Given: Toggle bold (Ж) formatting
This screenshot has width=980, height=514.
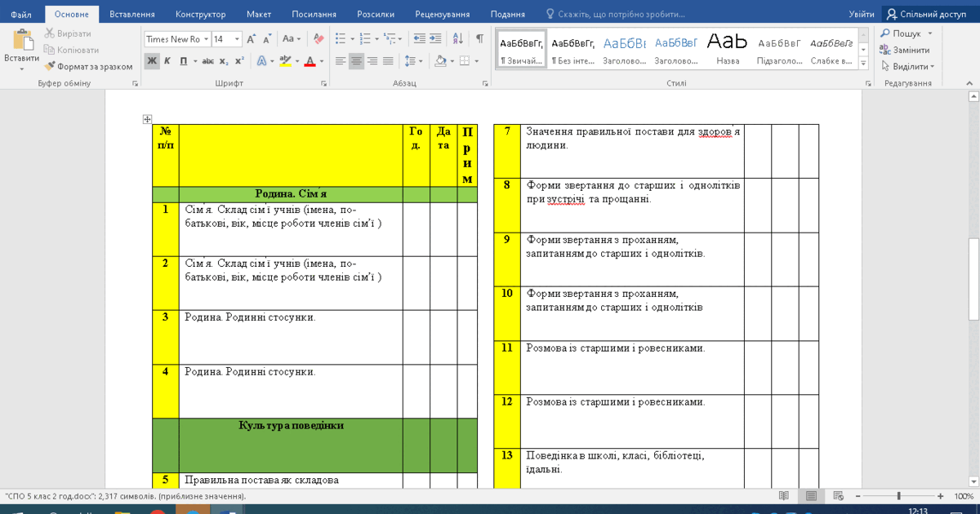Looking at the screenshot, I should pos(153,60).
